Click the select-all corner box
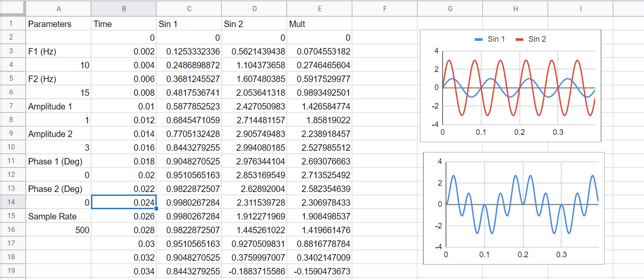This screenshot has width=644, height=280. (12, 9)
